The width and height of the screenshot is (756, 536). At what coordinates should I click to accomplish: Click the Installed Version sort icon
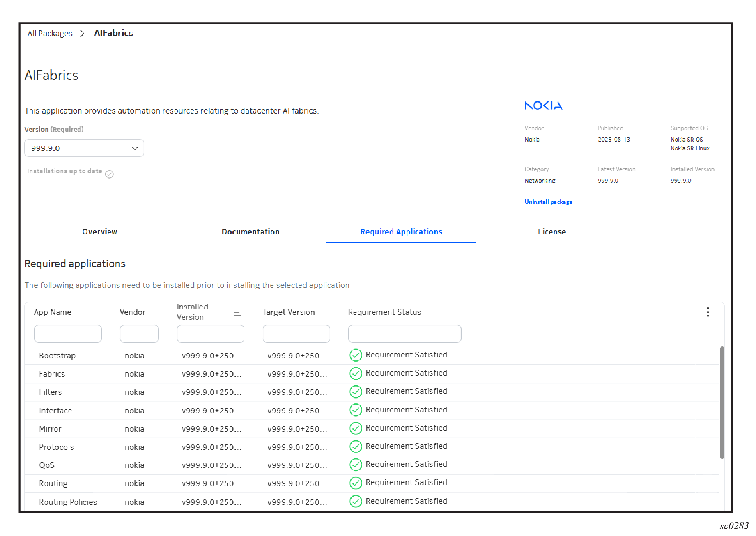pos(237,312)
